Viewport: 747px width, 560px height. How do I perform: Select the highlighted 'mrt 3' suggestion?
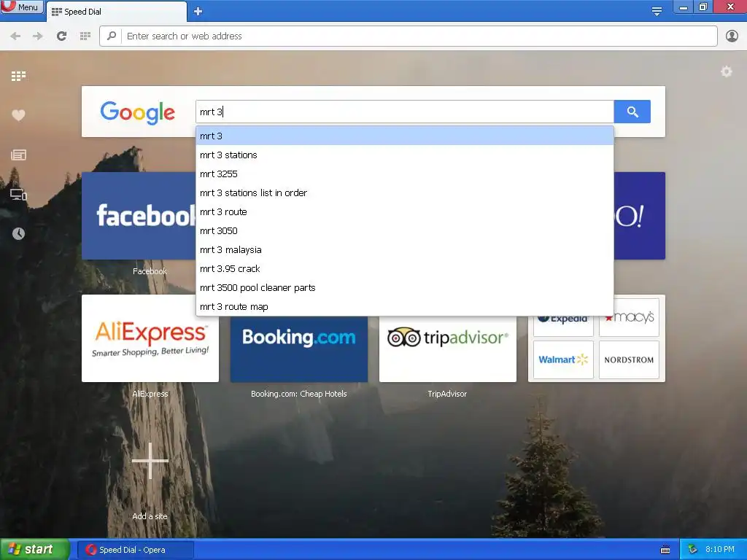[404, 136]
